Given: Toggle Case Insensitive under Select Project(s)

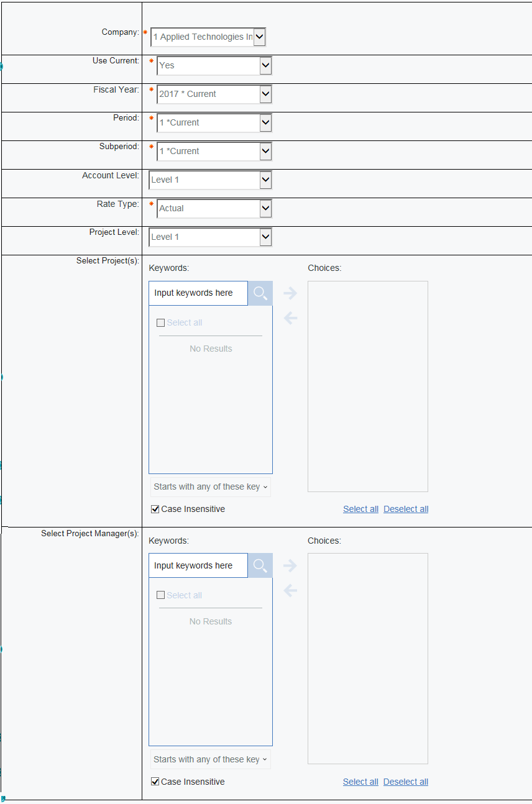Looking at the screenshot, I should point(155,509).
